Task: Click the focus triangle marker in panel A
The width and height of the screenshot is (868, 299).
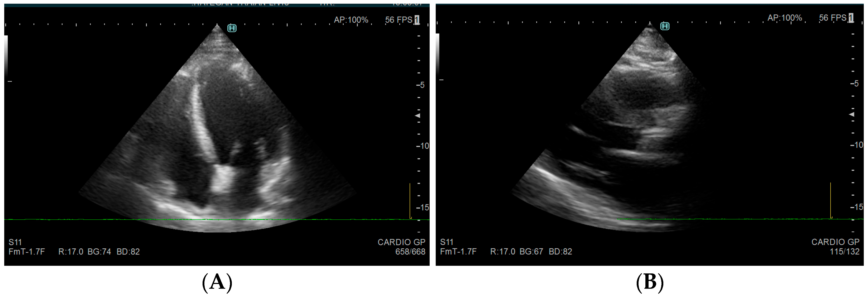Action: click(x=418, y=115)
